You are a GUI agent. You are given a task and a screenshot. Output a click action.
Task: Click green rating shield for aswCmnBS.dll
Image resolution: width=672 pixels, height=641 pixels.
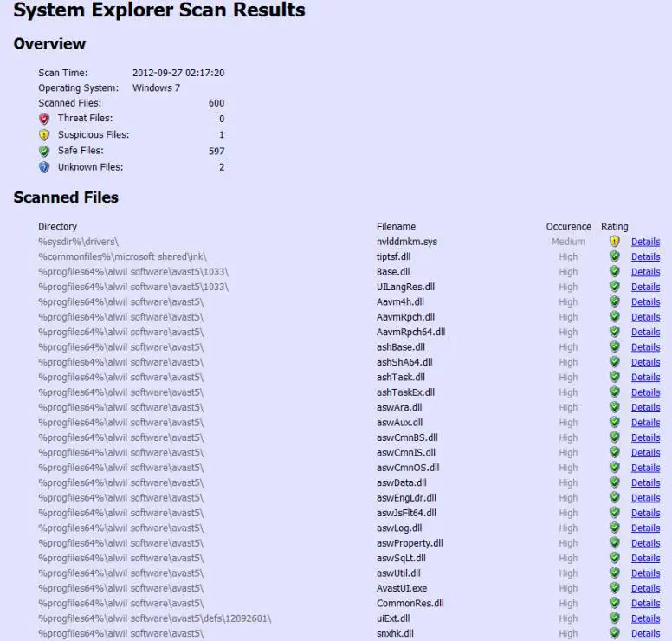[x=614, y=437]
